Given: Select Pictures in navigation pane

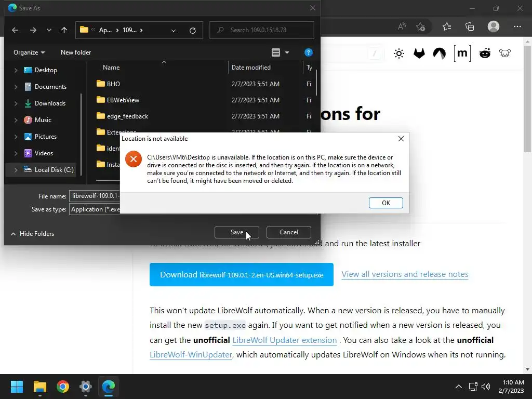Looking at the screenshot, I should [x=46, y=137].
